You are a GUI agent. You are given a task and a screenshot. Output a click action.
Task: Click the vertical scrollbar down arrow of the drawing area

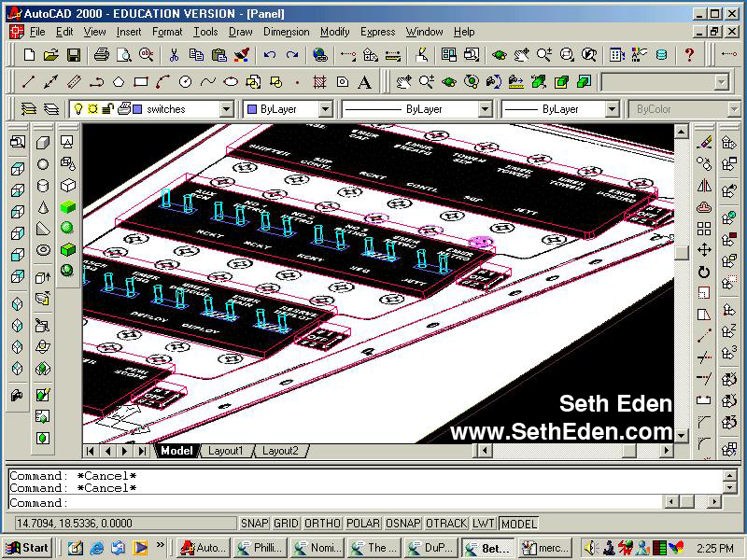click(x=682, y=436)
